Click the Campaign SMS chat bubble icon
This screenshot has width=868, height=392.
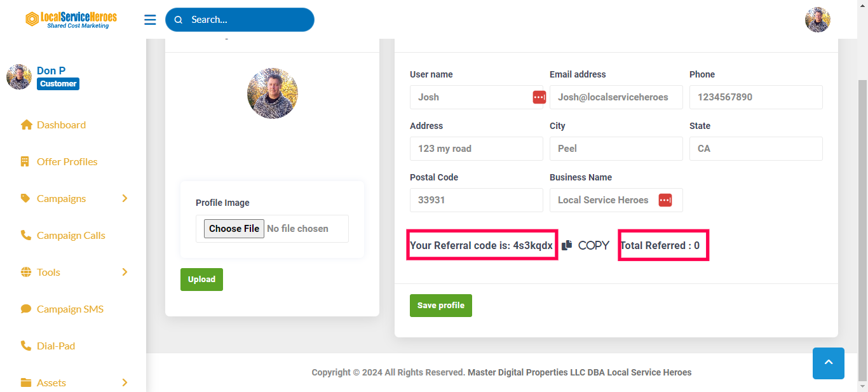26,309
